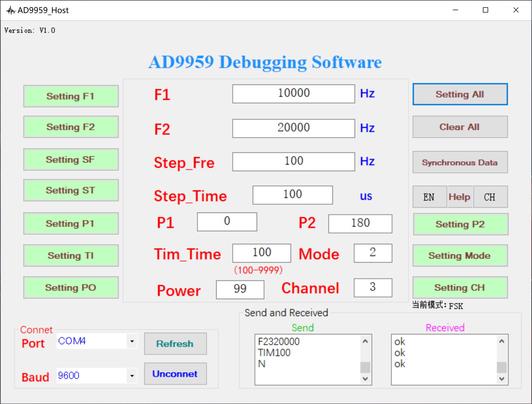Viewport: 532px width, 404px height.
Task: Expand the Port COM4 dropdown
Action: [x=132, y=341]
